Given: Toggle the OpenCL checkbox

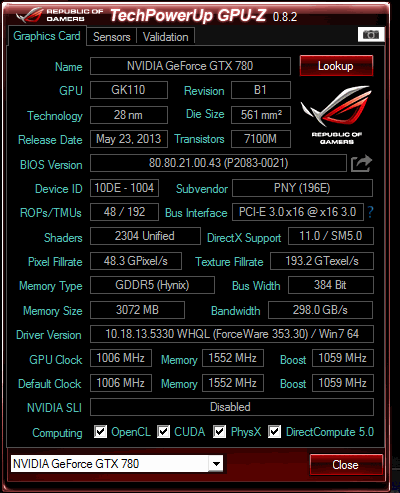Looking at the screenshot, I should [x=100, y=432].
